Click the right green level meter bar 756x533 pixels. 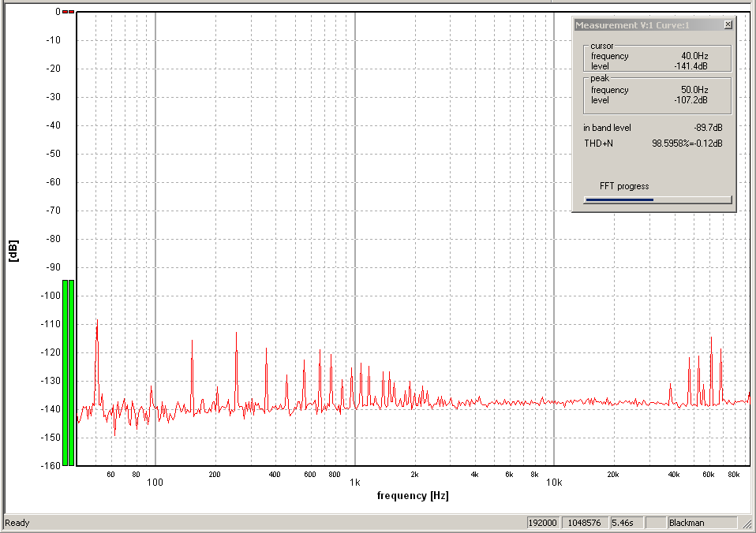click(x=72, y=371)
